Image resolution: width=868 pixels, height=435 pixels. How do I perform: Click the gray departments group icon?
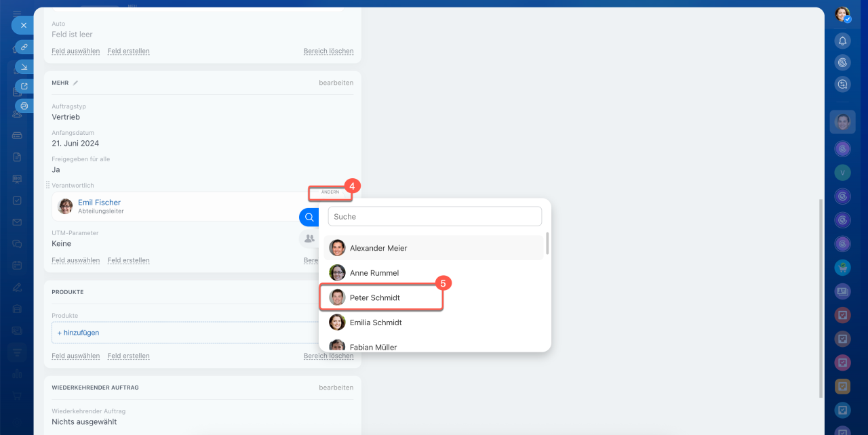pyautogui.click(x=309, y=239)
